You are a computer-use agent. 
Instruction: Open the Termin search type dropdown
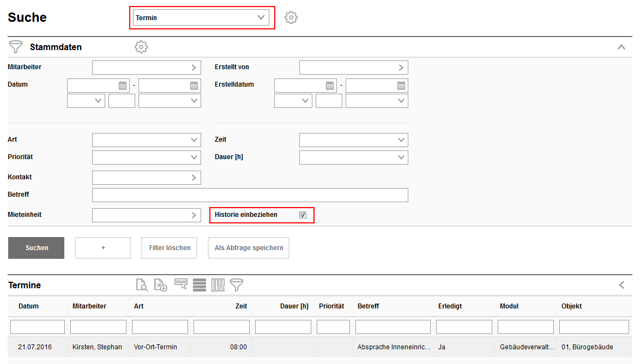201,17
